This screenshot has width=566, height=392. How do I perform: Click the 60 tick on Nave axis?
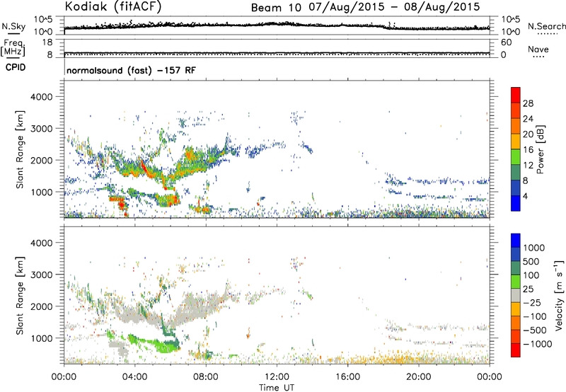[x=506, y=42]
